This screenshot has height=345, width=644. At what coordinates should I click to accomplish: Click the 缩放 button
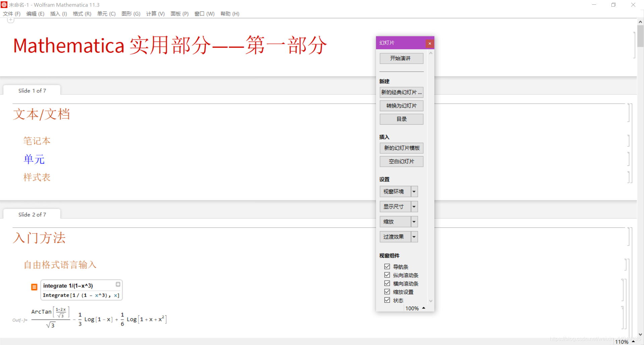tap(395, 222)
